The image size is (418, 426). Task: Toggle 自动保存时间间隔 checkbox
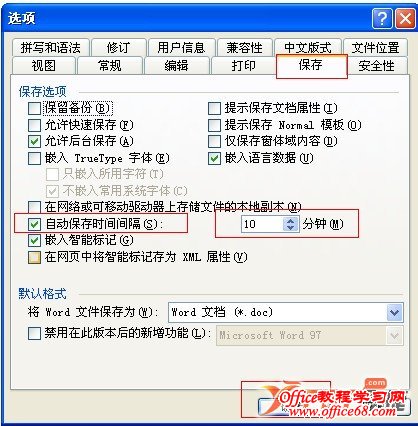[34, 224]
